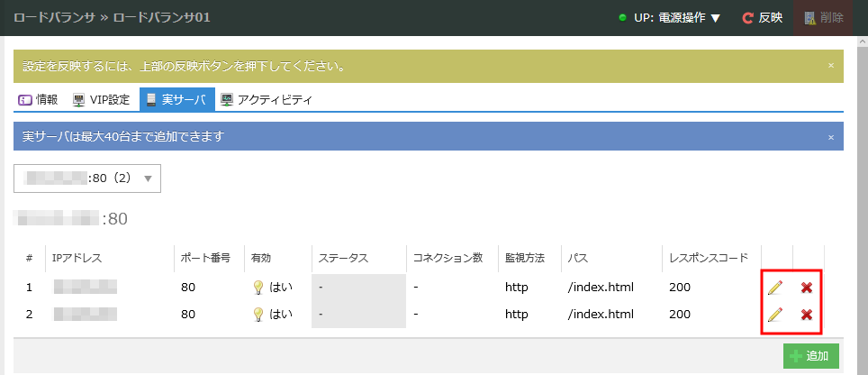Click the pencil edit icon for server 2
868x375 pixels.
click(775, 315)
